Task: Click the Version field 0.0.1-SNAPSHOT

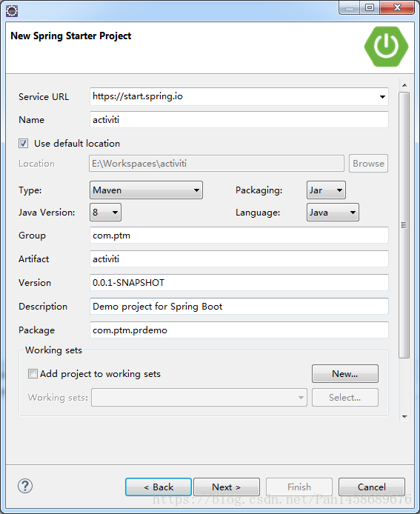Action: (x=239, y=283)
